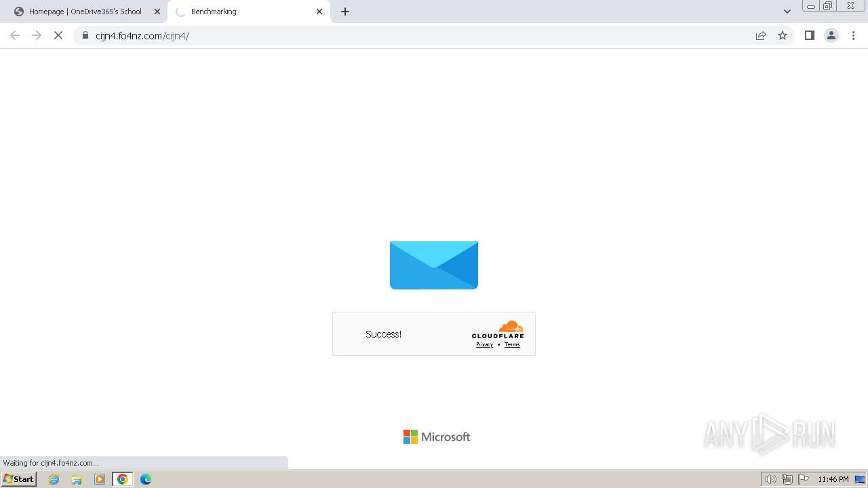Select the Benchmarking tab
The width and height of the screenshot is (868, 488).
(248, 12)
